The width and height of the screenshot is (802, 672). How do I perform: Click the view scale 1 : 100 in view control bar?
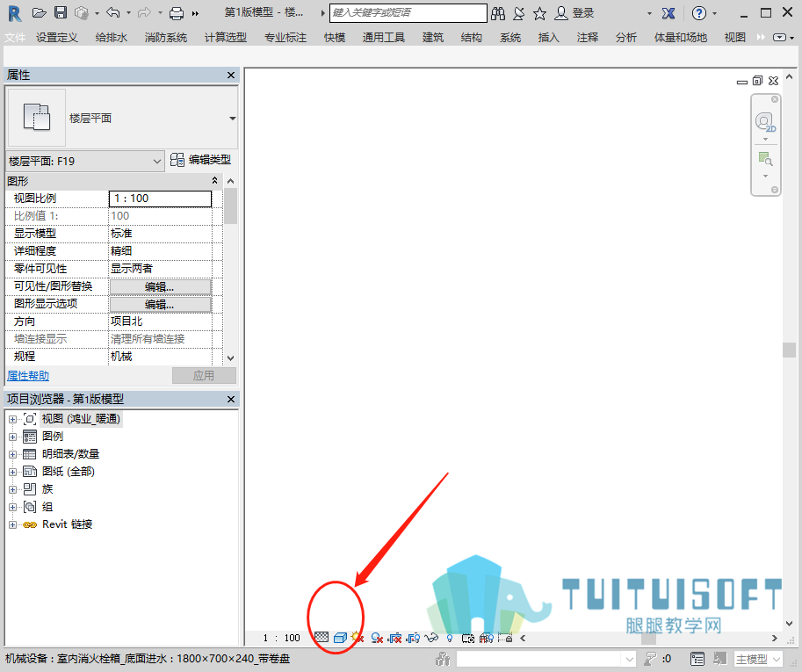pyautogui.click(x=281, y=638)
